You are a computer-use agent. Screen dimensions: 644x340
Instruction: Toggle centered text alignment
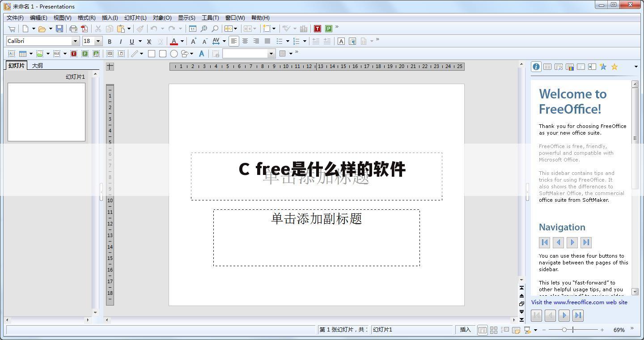click(x=245, y=41)
